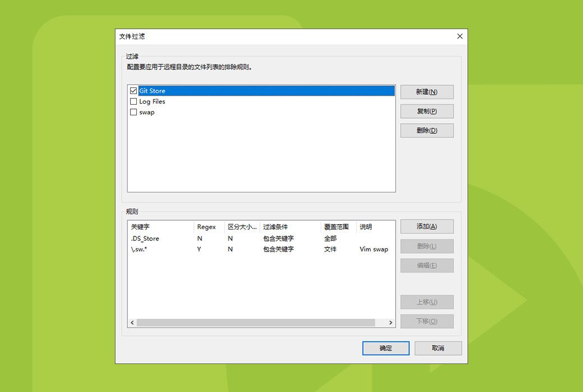Click the 覆盖范围 column header
Image resolution: width=583 pixels, height=392 pixels.
pyautogui.click(x=339, y=227)
